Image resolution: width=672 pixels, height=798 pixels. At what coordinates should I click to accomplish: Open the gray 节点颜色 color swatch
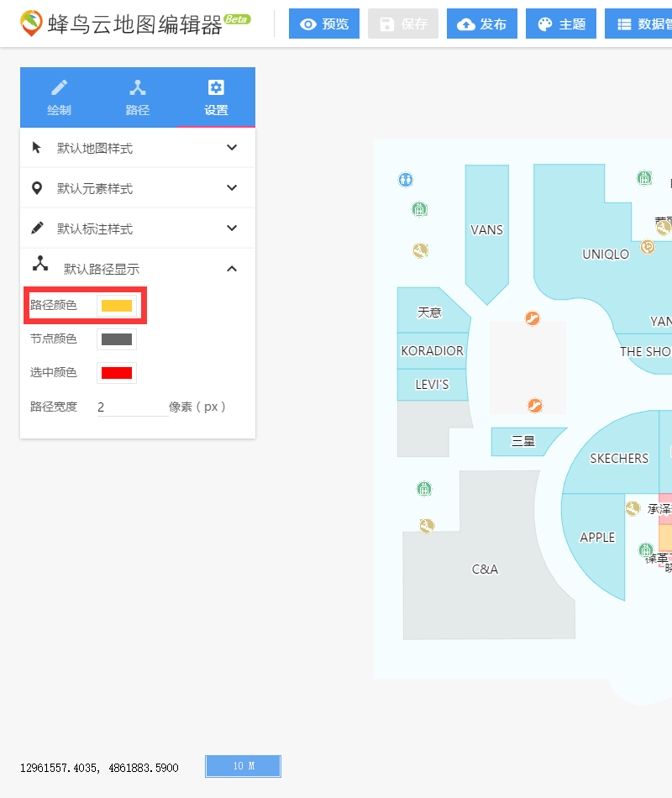[117, 339]
